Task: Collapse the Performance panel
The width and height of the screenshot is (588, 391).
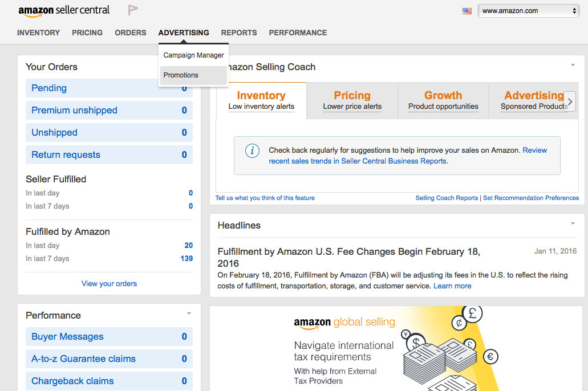Action: pos(189,314)
